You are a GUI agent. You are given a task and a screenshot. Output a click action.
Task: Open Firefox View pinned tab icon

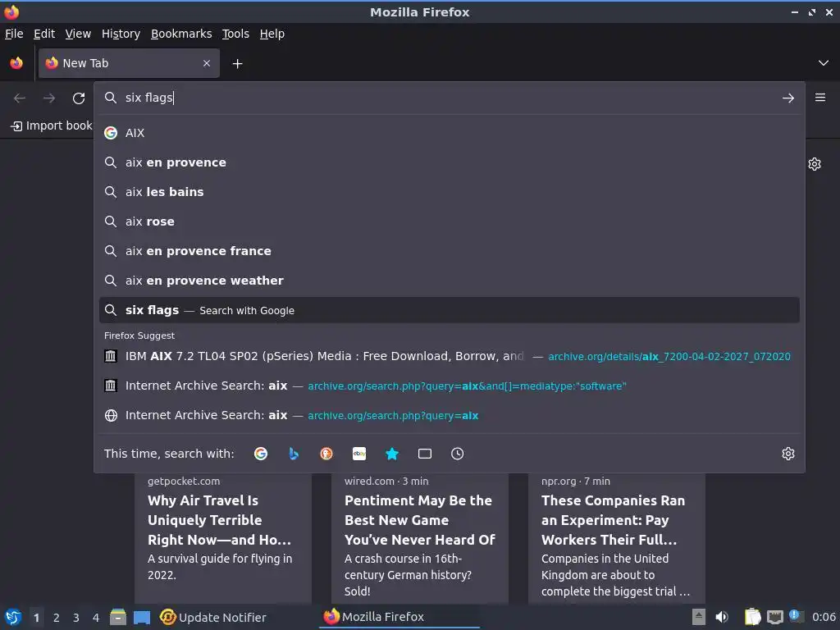click(16, 63)
